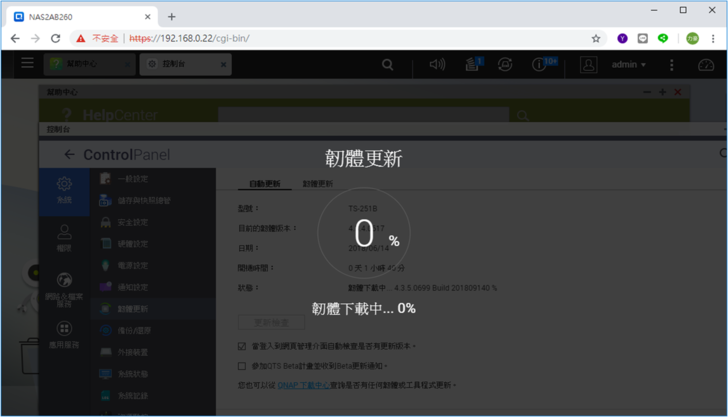The height and width of the screenshot is (417, 728).
Task: Expand the admin user dropdown
Action: [x=628, y=64]
